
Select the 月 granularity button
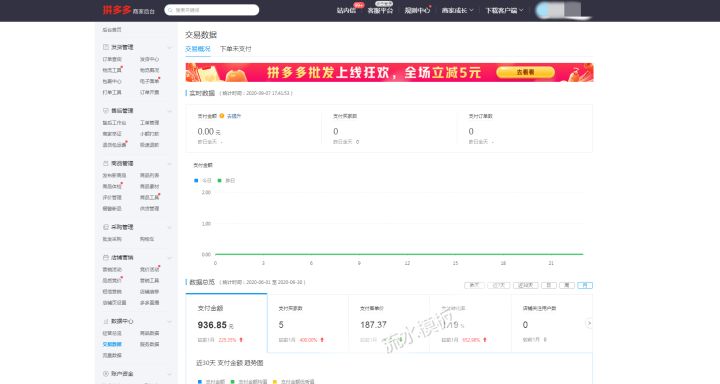coord(585,285)
